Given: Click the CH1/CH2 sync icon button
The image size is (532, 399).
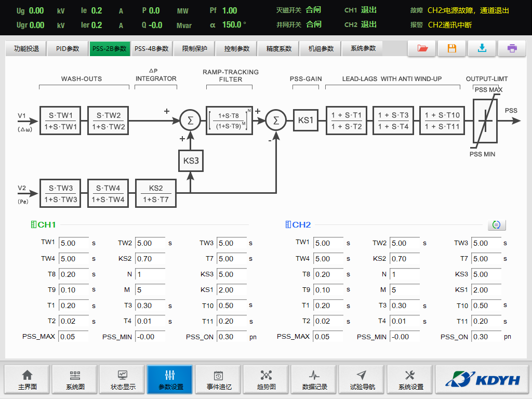Looking at the screenshot, I should click(496, 225).
